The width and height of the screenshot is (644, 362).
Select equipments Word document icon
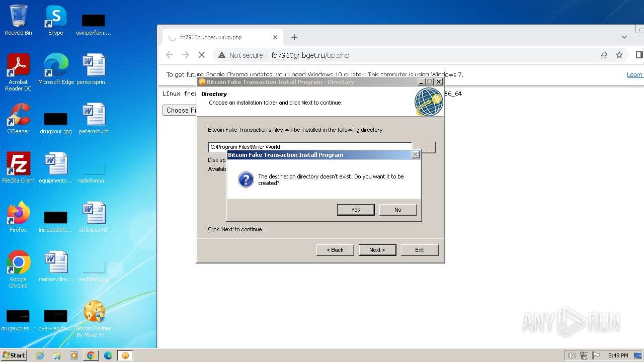click(x=56, y=168)
